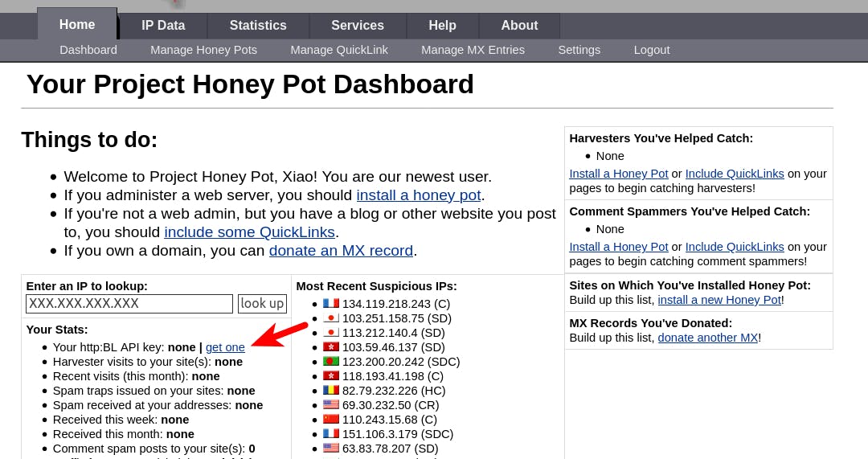The width and height of the screenshot is (868, 459).
Task: Click Logout
Action: [652, 50]
